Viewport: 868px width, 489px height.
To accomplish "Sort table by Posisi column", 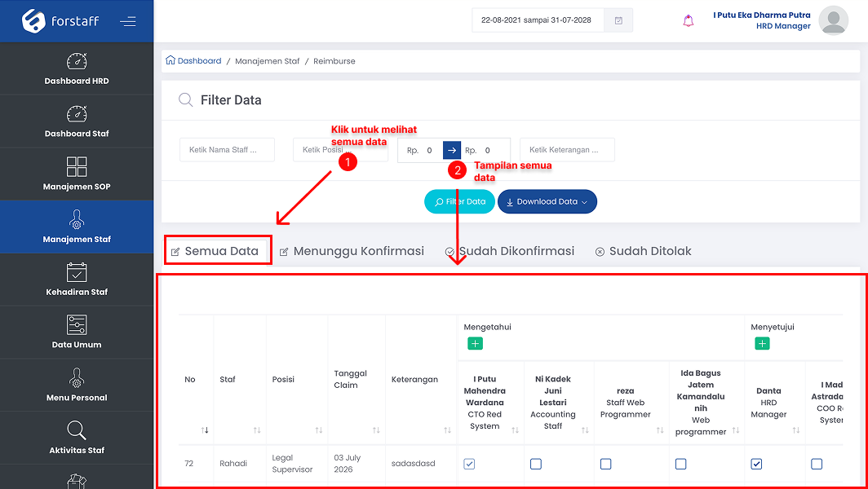I will pyautogui.click(x=319, y=430).
